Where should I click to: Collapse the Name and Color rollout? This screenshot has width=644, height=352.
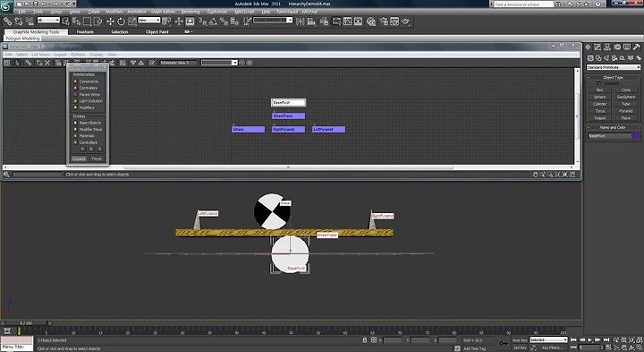click(613, 127)
